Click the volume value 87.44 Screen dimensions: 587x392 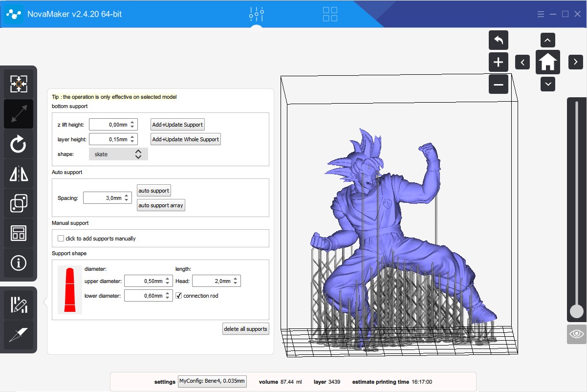pyautogui.click(x=288, y=382)
